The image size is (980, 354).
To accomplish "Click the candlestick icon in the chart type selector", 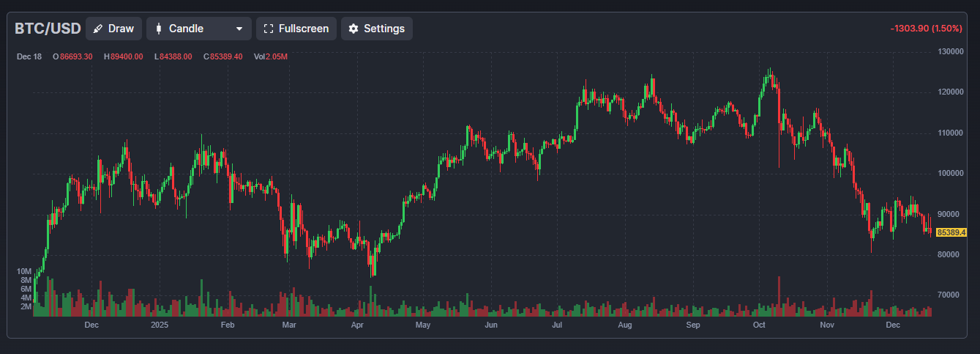I will pos(158,29).
